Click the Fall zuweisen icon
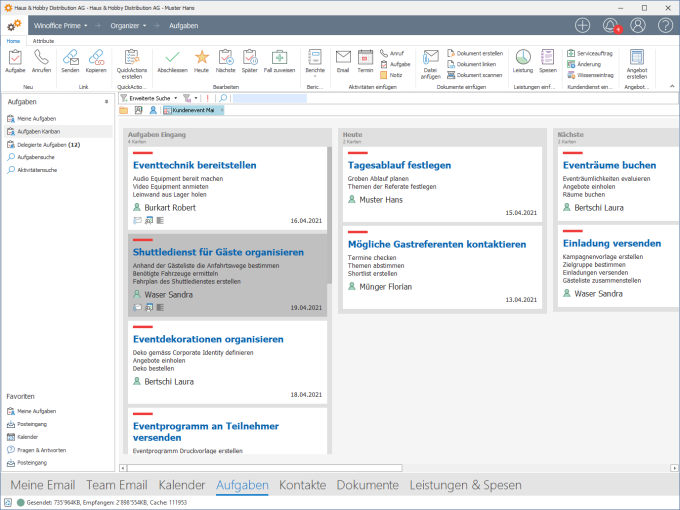The height and width of the screenshot is (510, 680). click(280, 59)
